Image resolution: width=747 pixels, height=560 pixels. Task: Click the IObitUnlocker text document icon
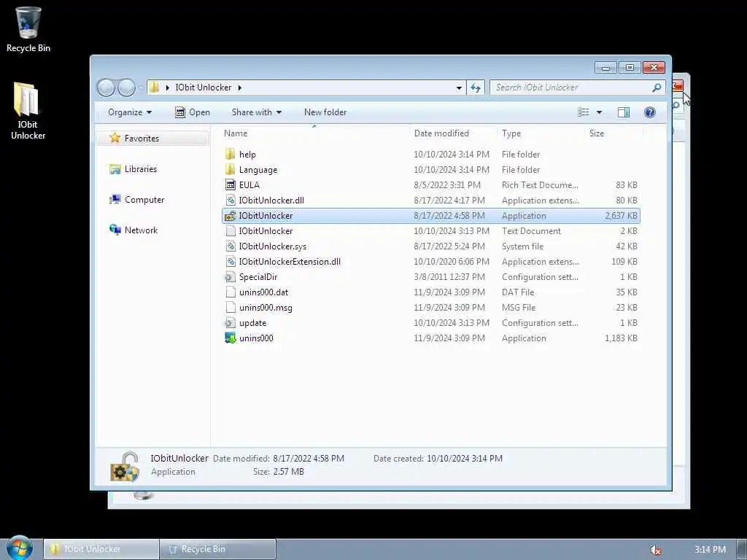(x=230, y=231)
